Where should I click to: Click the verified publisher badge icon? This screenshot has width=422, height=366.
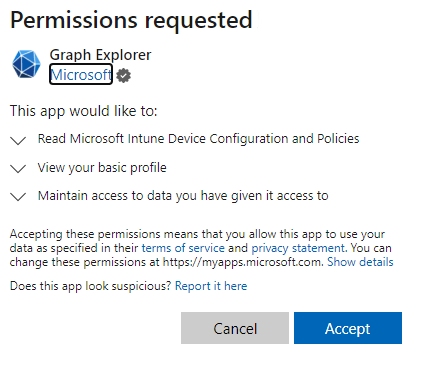(x=124, y=75)
